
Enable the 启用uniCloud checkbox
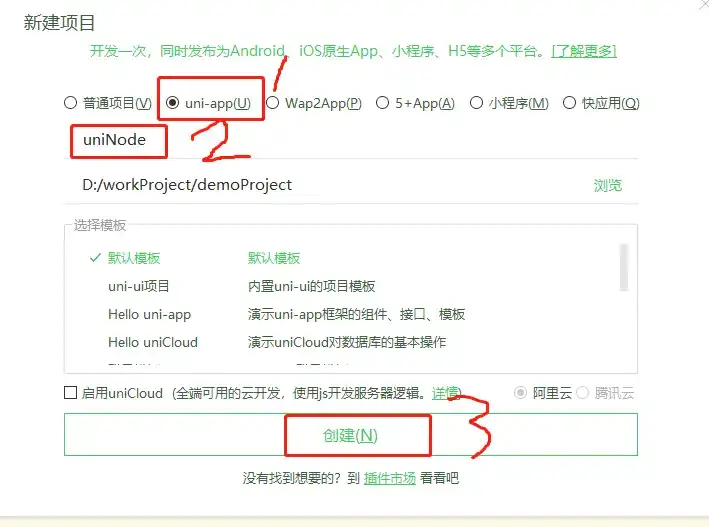tap(71, 393)
